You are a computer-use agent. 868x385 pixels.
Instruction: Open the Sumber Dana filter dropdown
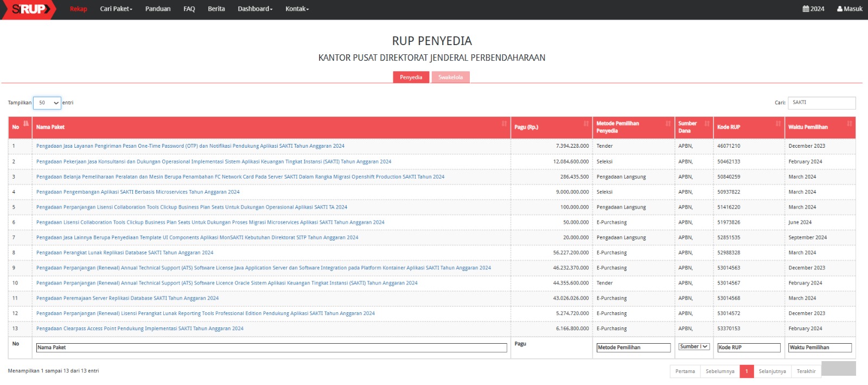tap(694, 346)
